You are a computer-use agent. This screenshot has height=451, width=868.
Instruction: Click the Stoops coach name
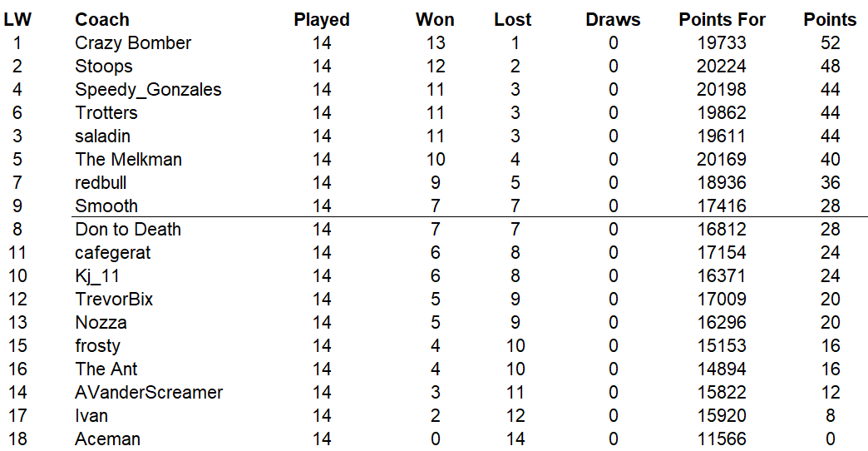point(104,67)
